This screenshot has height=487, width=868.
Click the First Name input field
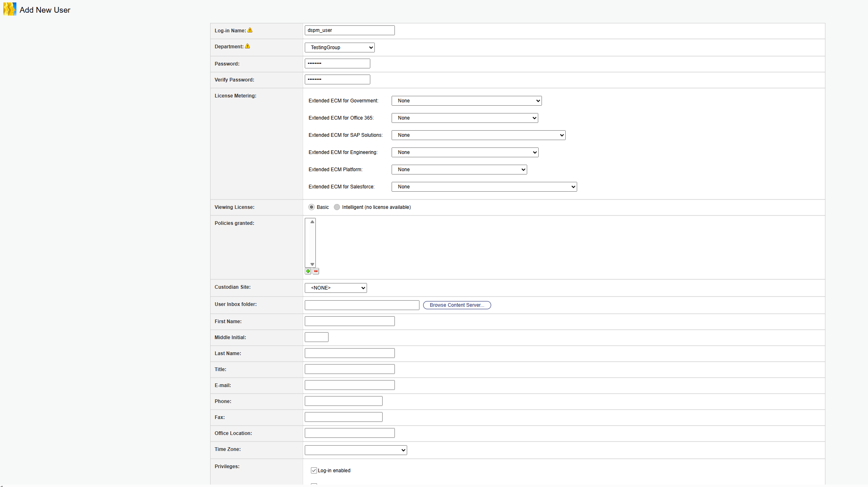[x=349, y=321]
